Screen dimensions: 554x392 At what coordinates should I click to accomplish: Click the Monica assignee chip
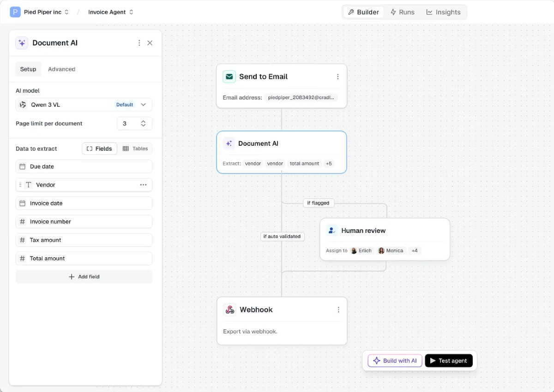[391, 251]
